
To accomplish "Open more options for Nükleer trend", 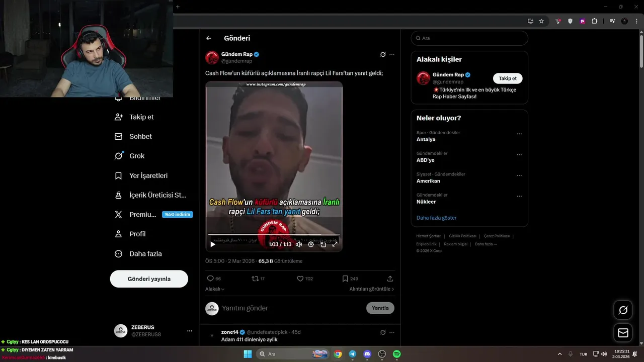I will (x=519, y=196).
